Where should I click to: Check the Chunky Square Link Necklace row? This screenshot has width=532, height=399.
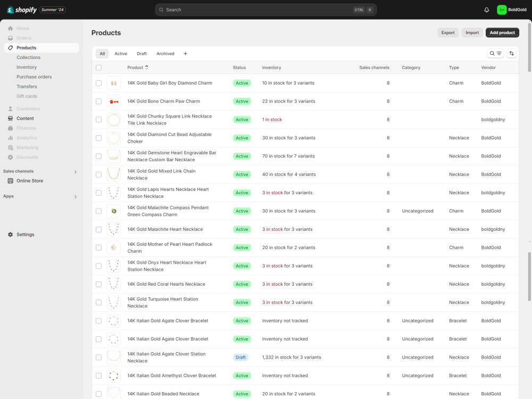click(99, 120)
